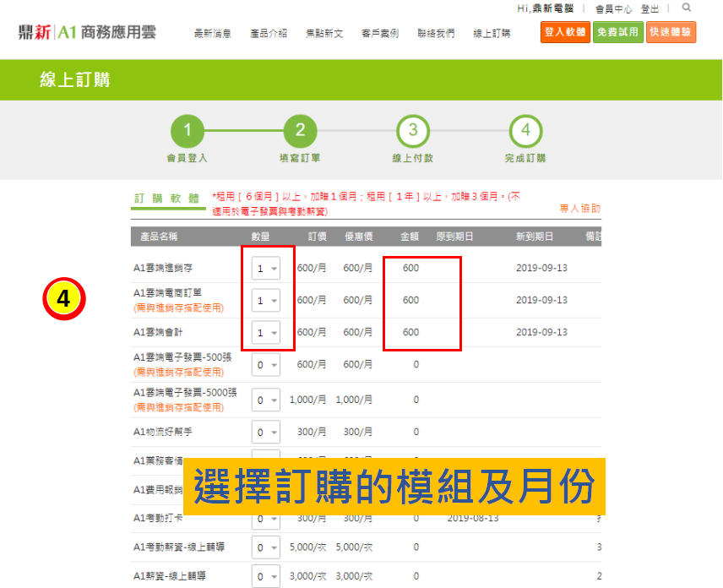Open quantity dropdown for A1雲端電商訂單

pyautogui.click(x=266, y=300)
